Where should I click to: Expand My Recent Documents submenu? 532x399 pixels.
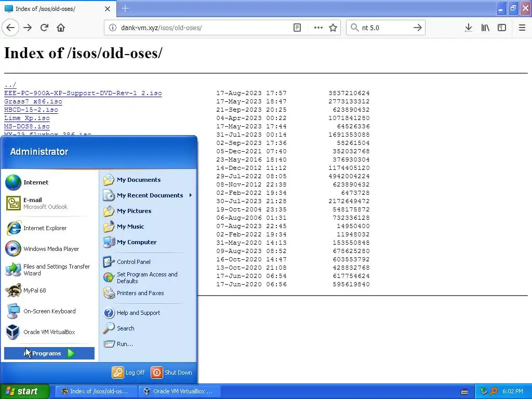coord(148,195)
